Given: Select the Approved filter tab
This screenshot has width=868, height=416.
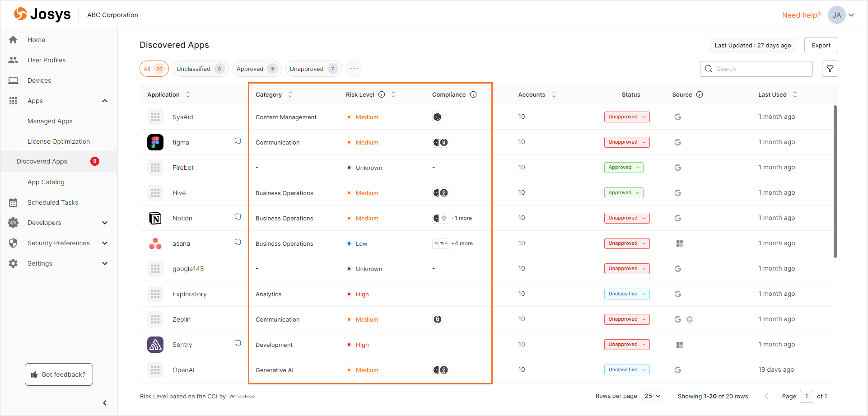Looking at the screenshot, I should coord(257,69).
